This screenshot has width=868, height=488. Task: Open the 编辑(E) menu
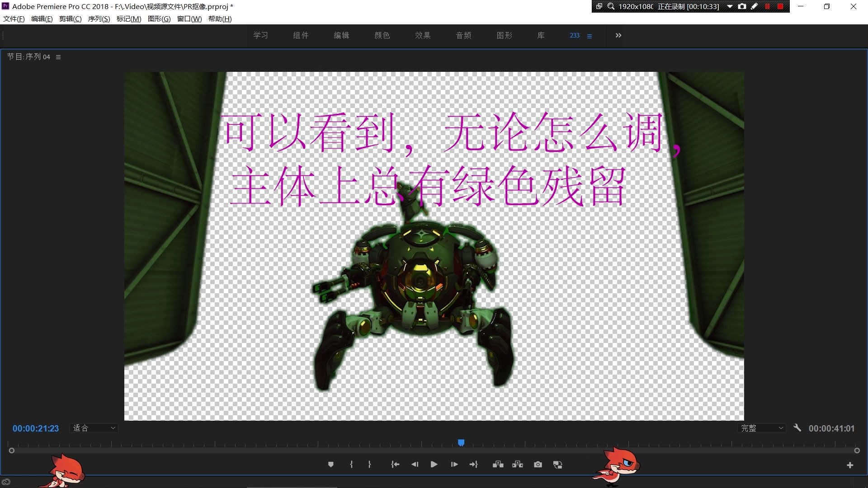pos(42,19)
